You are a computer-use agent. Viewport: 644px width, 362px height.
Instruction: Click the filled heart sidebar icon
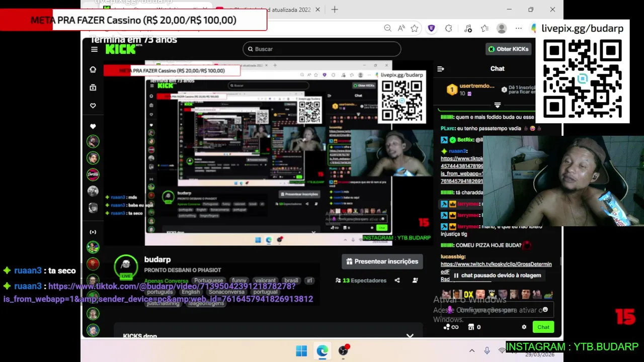coord(93,126)
